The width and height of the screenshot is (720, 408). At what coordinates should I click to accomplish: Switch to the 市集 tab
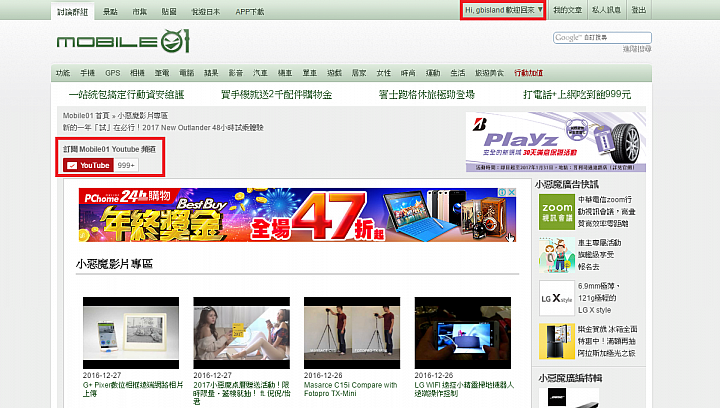(x=140, y=11)
